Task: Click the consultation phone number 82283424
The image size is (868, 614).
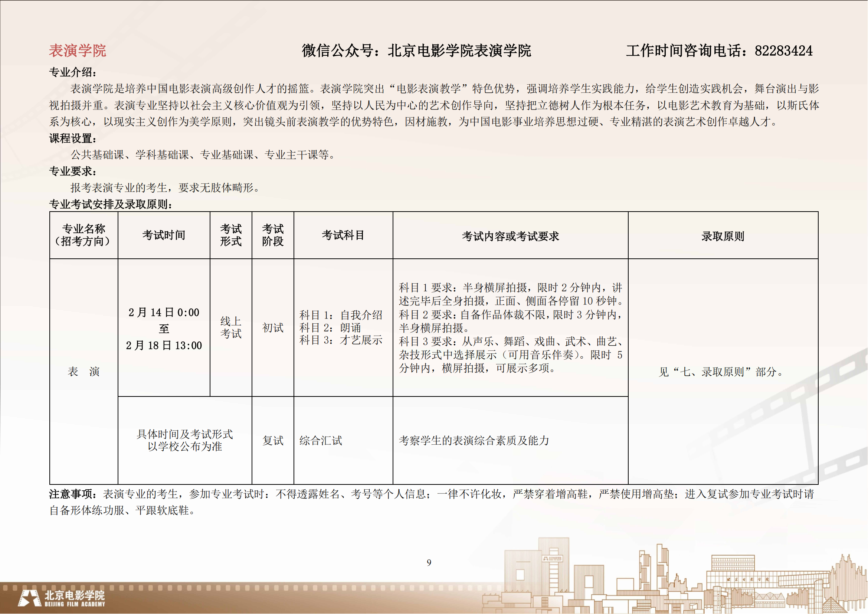Action: point(783,50)
